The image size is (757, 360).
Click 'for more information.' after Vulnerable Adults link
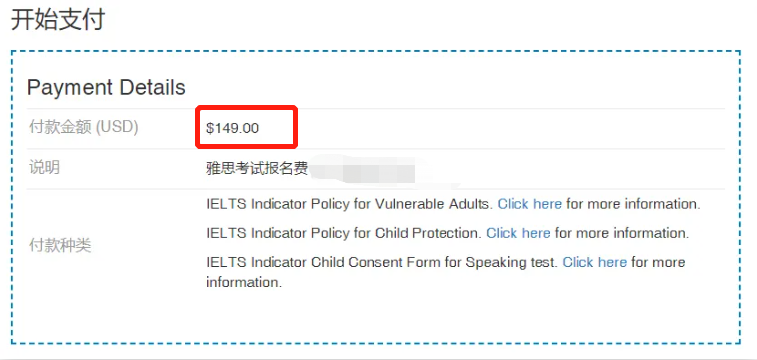pyautogui.click(x=633, y=204)
